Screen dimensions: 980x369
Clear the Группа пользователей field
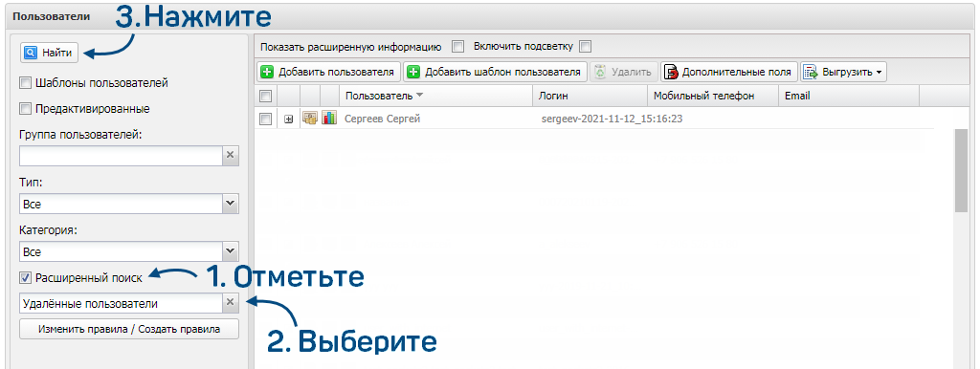click(231, 156)
